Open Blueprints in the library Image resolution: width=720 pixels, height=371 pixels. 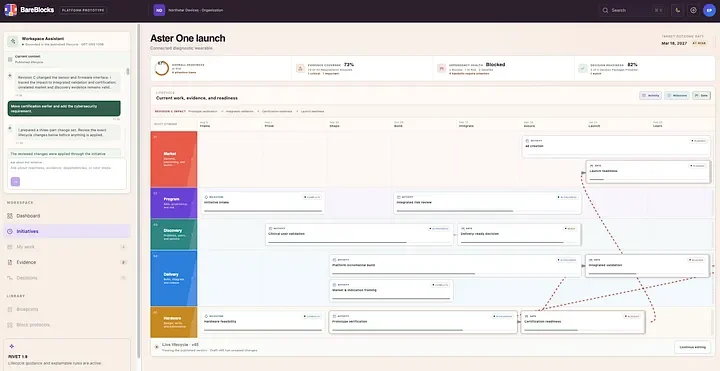pyautogui.click(x=67, y=309)
